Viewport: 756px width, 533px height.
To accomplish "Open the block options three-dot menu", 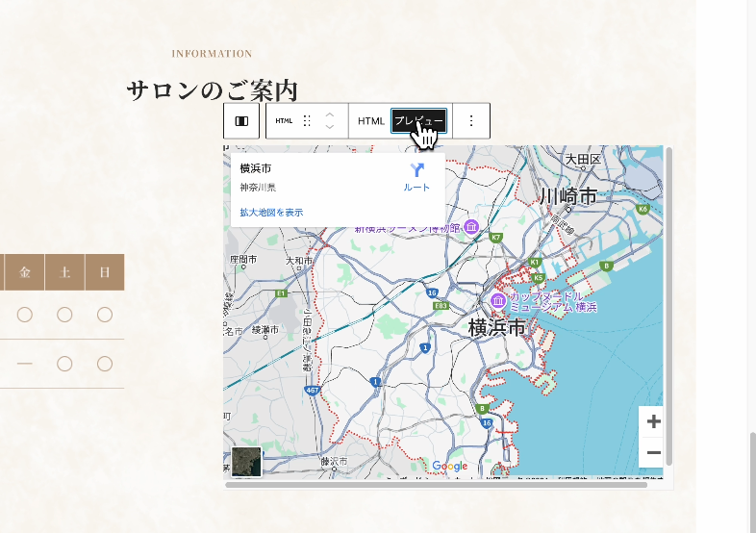I will coord(471,121).
